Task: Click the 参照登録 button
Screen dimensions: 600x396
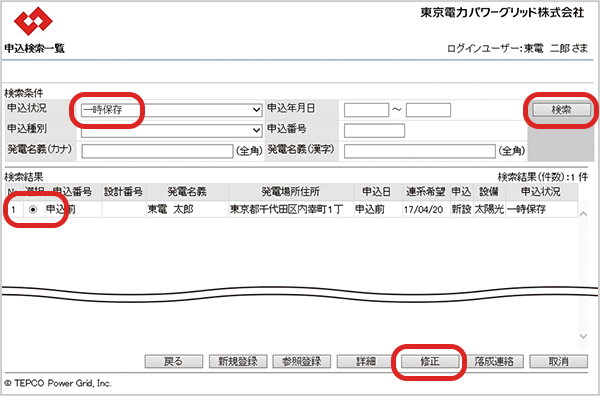Action: pos(302,361)
